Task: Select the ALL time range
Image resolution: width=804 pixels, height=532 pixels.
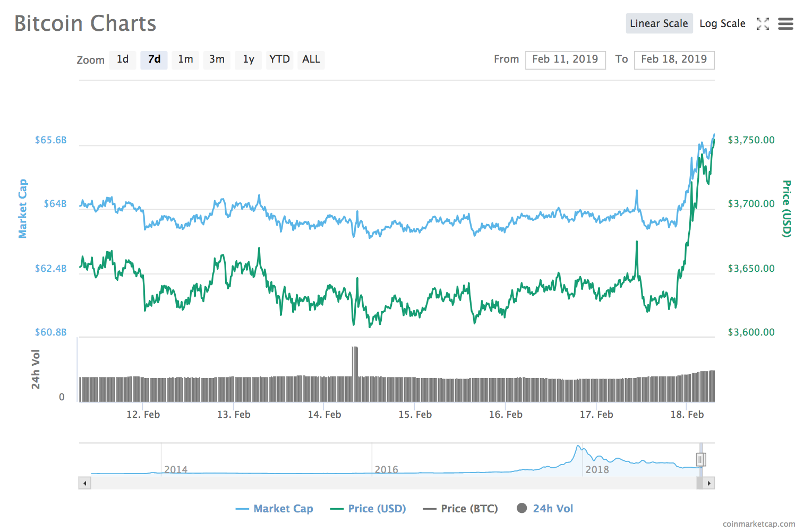Action: click(x=311, y=59)
